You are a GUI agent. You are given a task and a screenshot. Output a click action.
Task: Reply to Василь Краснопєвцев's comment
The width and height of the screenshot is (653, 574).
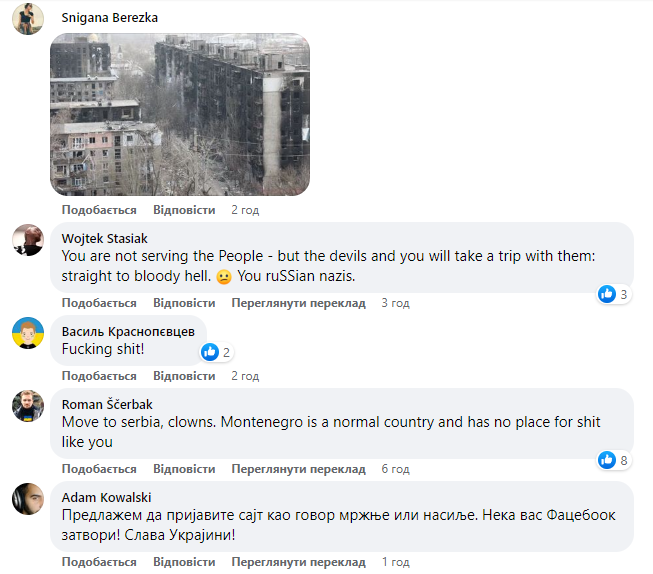(x=184, y=376)
